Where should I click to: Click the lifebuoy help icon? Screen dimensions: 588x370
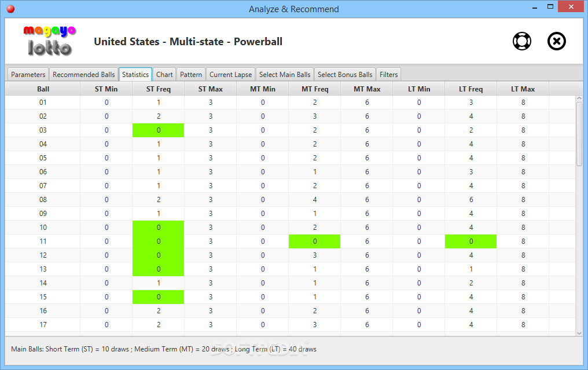521,41
